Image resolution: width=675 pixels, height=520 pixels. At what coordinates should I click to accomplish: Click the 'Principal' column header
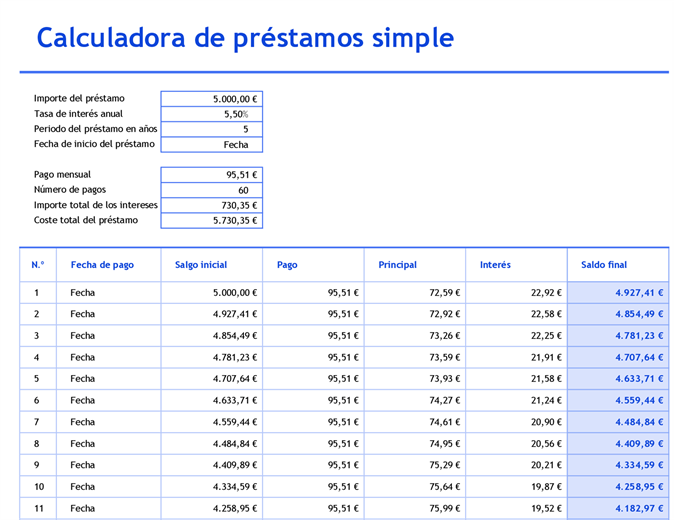(x=415, y=265)
